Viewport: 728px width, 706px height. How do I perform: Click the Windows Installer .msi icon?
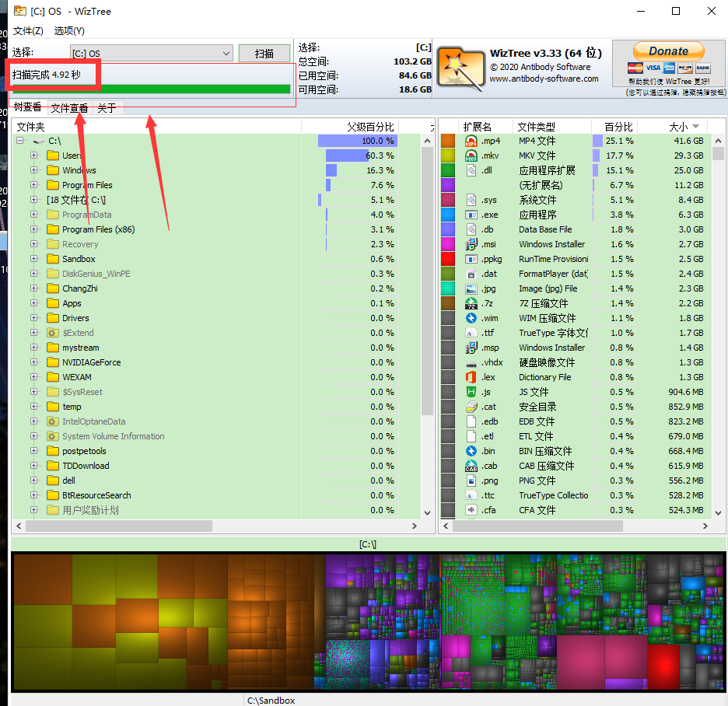(x=471, y=244)
